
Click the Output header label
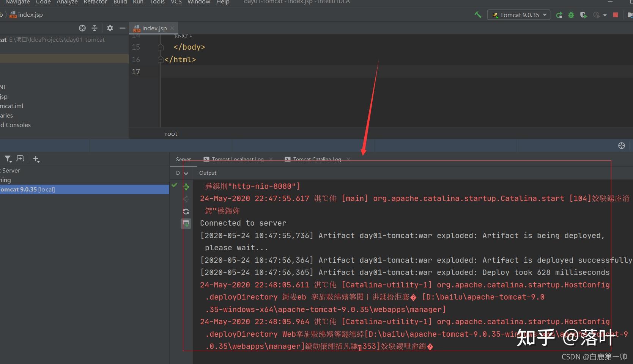pos(208,173)
